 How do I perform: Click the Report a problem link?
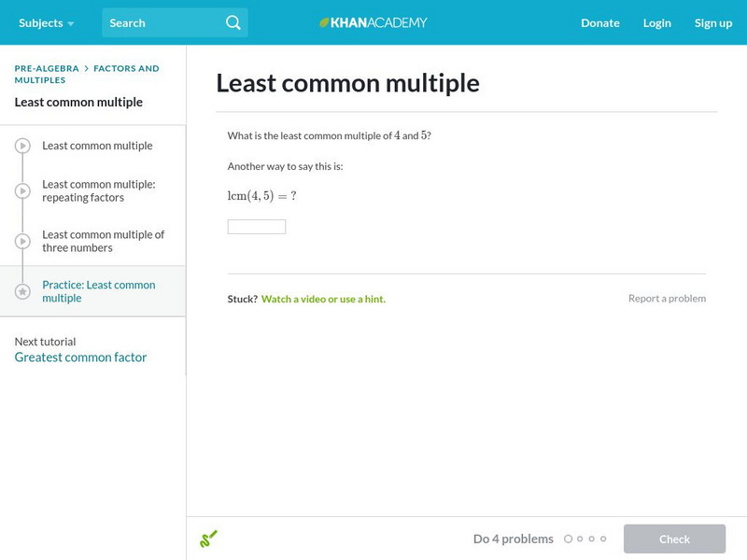667,299
